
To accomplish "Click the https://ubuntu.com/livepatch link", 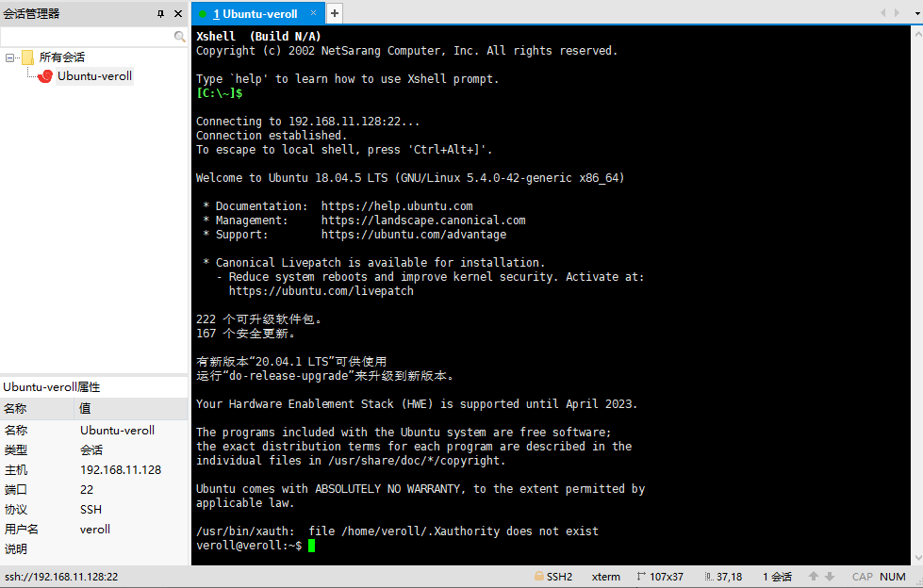I will point(321,291).
